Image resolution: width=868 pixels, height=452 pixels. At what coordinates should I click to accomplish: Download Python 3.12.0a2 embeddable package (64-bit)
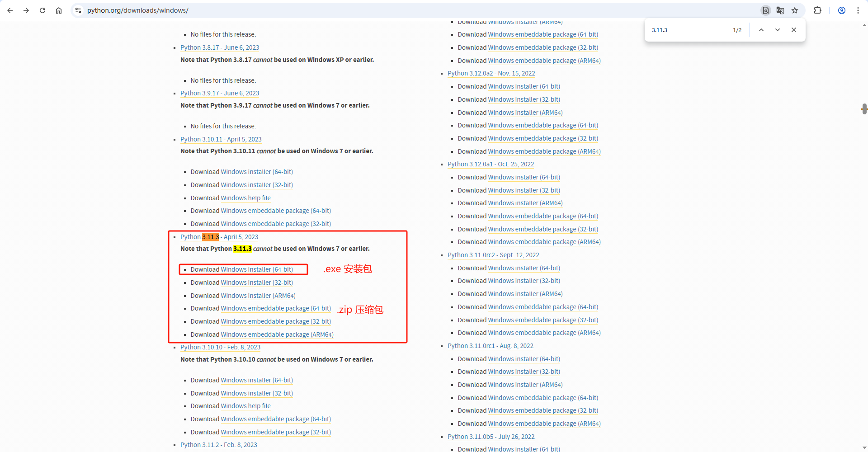(x=543, y=125)
